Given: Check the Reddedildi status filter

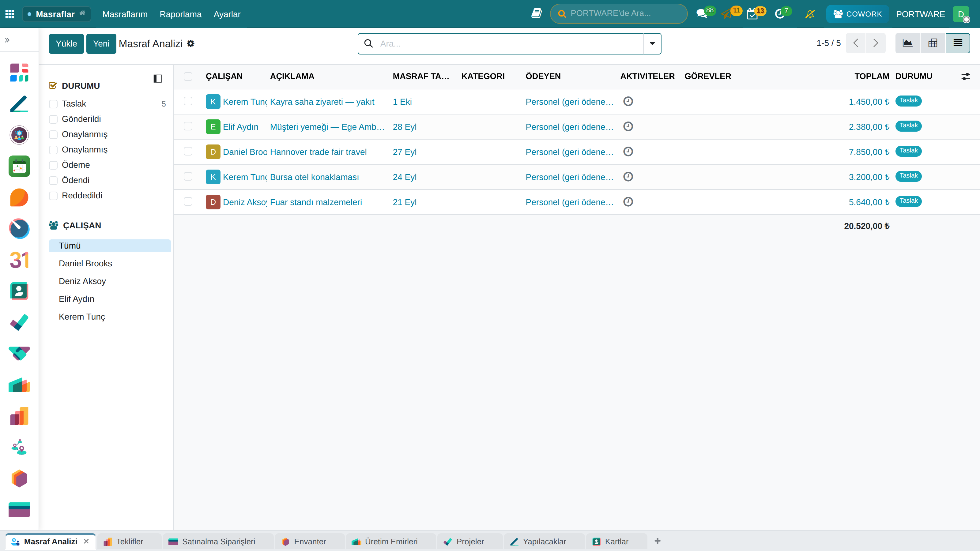Looking at the screenshot, I should [x=53, y=196].
